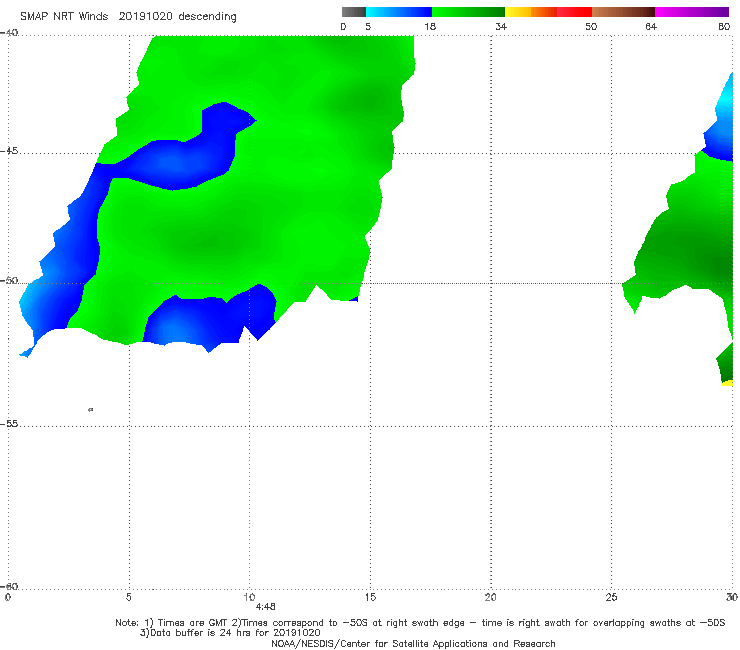Screen dimensions: 740x650
Task: Click the blue segment of the wind color bar
Action: [399, 12]
